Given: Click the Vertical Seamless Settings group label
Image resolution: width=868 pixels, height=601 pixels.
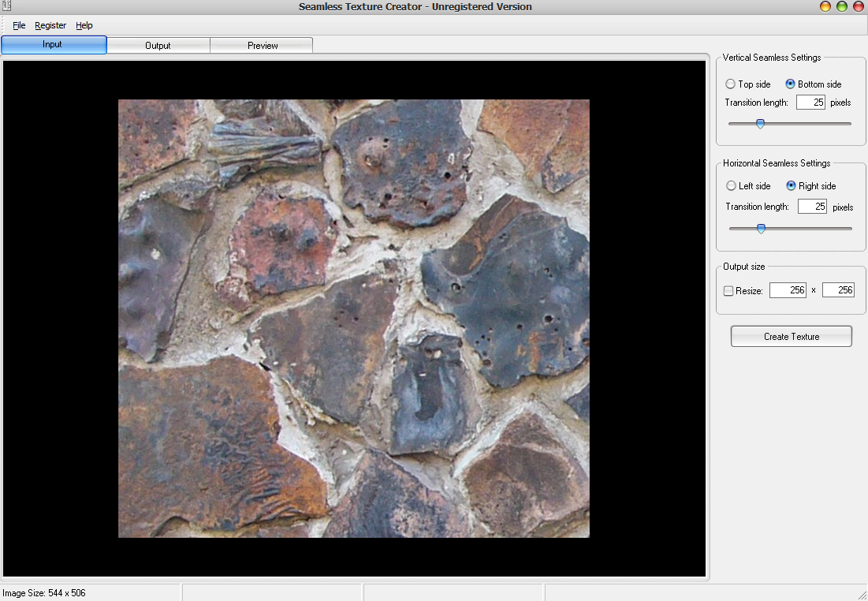Looking at the screenshot, I should point(772,58).
